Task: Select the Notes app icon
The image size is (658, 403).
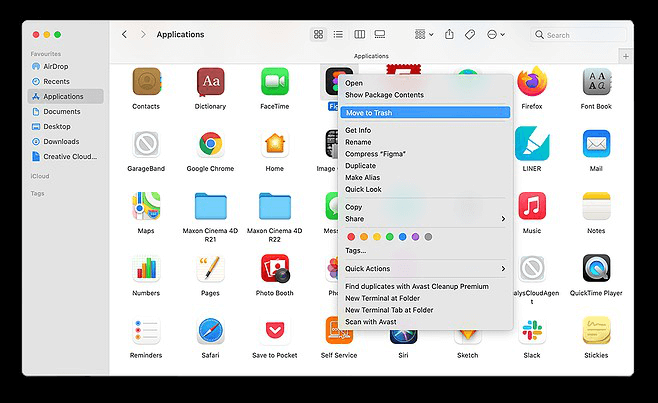Action: tap(596, 206)
